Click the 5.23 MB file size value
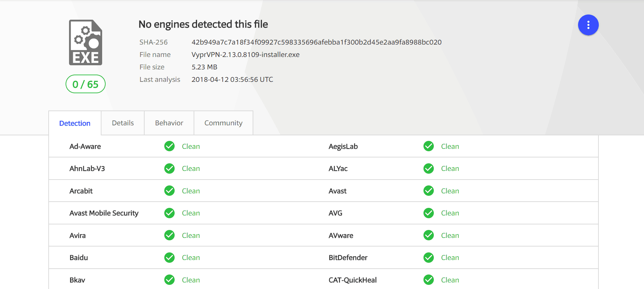 [x=204, y=67]
